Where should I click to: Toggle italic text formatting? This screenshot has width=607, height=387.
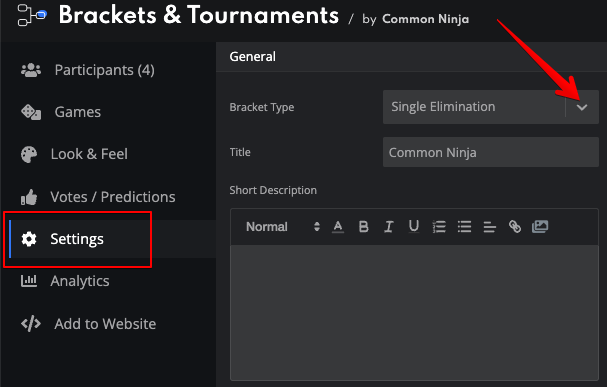tap(389, 226)
